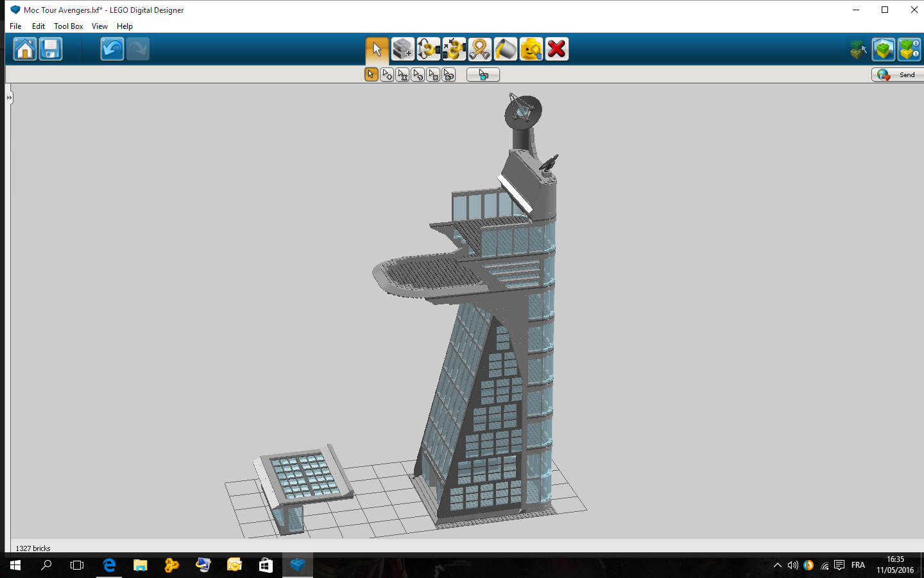Choose the Hinge Align tool

pyautogui.click(x=454, y=49)
